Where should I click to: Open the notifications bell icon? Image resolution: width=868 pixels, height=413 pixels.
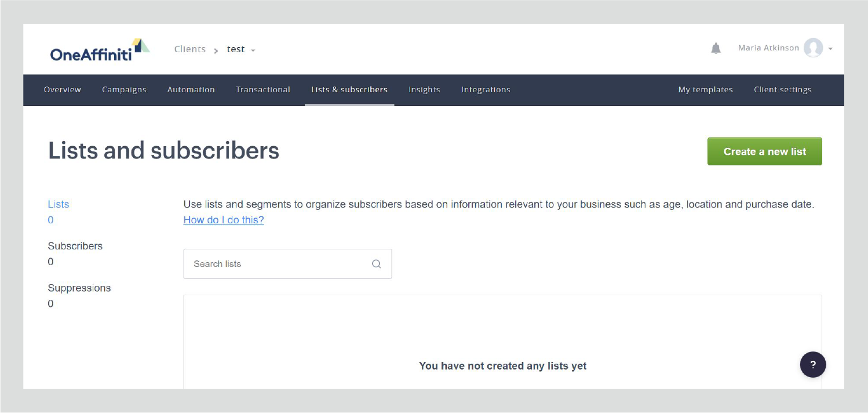click(716, 49)
